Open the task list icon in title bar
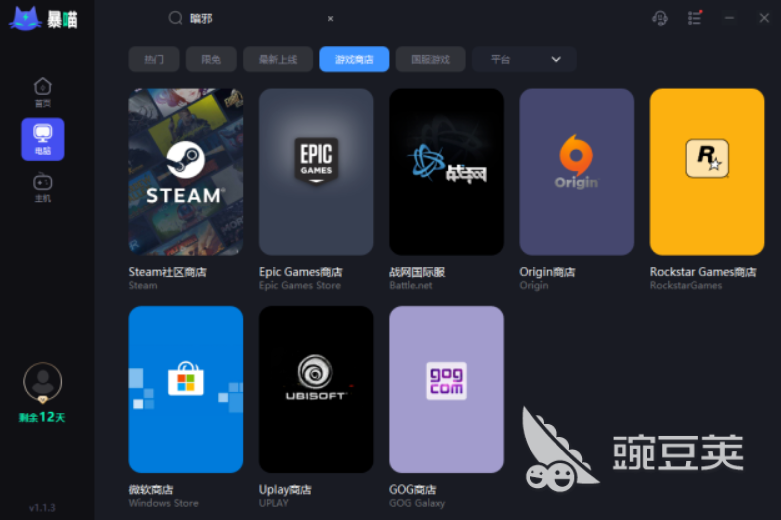 pos(695,18)
